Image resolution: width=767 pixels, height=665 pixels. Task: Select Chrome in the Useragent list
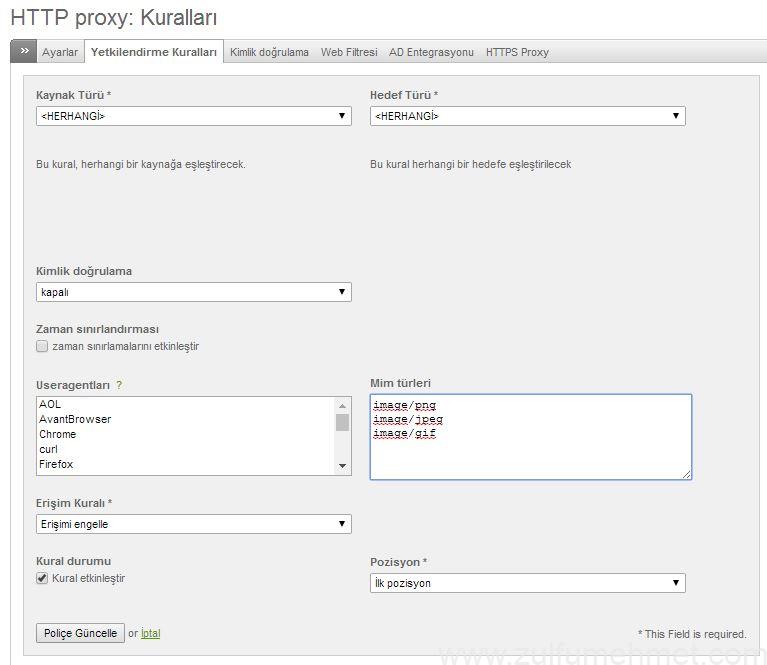tap(186, 435)
